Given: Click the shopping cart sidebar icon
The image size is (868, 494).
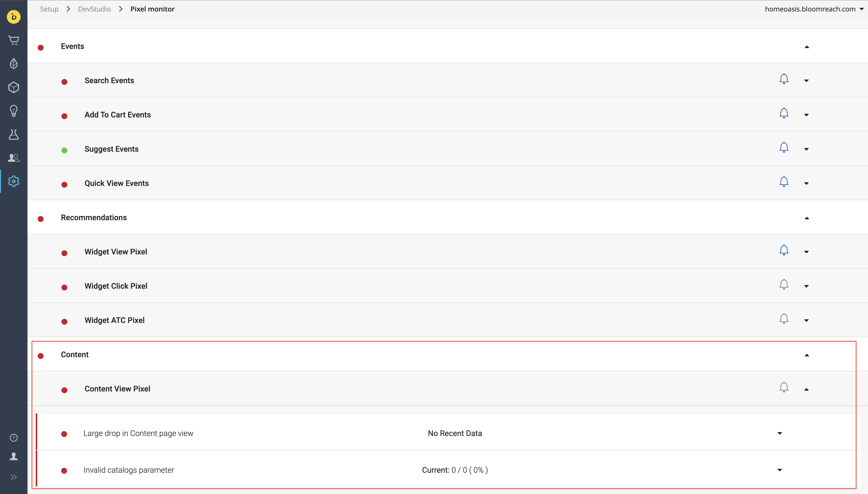Looking at the screenshot, I should point(13,40).
